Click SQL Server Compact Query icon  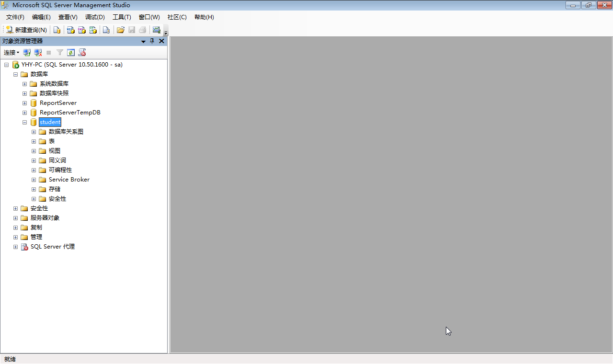pos(106,30)
